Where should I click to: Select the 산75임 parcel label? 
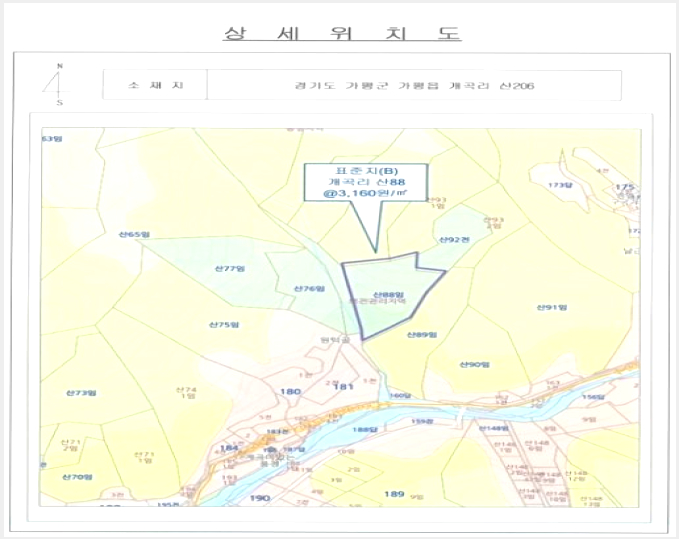coord(224,325)
